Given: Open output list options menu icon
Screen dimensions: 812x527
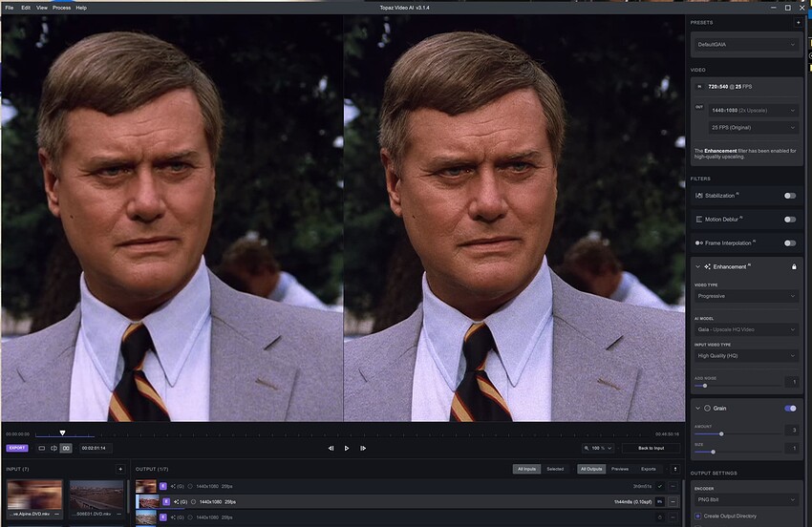Looking at the screenshot, I should click(674, 469).
